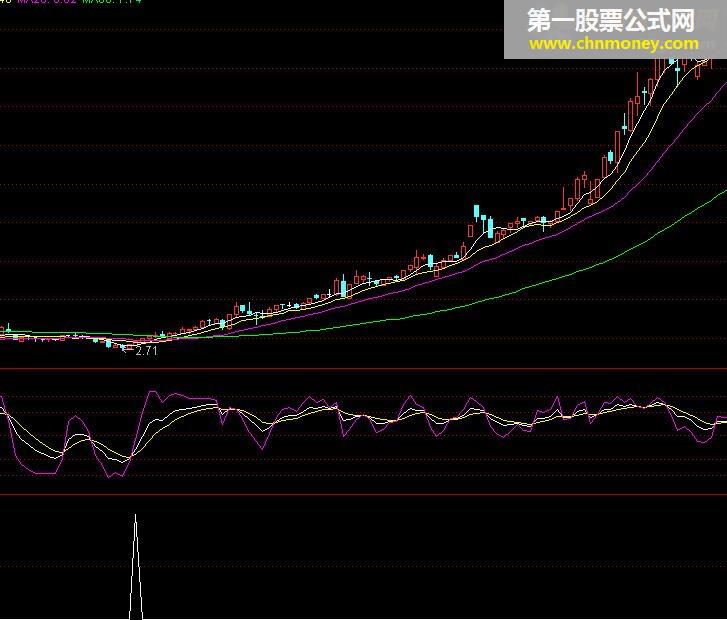Image resolution: width=727 pixels, height=620 pixels.
Task: Click the 2.71 low price label
Action: tap(146, 351)
